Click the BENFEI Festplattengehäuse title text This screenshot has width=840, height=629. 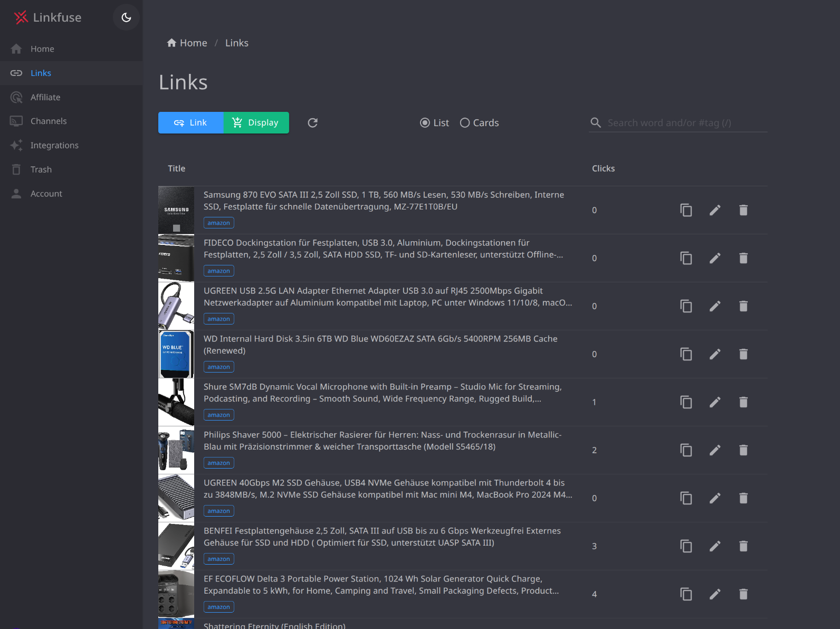click(383, 537)
